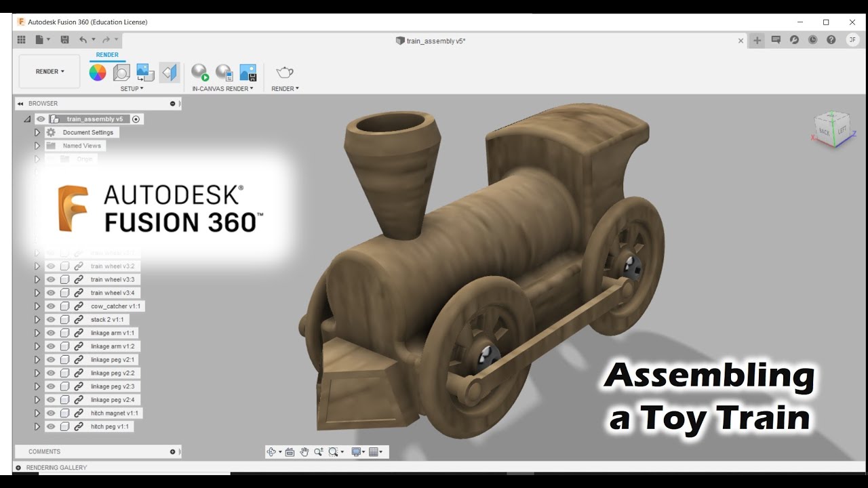Capture image from canvas render
868x488 pixels.
(248, 73)
